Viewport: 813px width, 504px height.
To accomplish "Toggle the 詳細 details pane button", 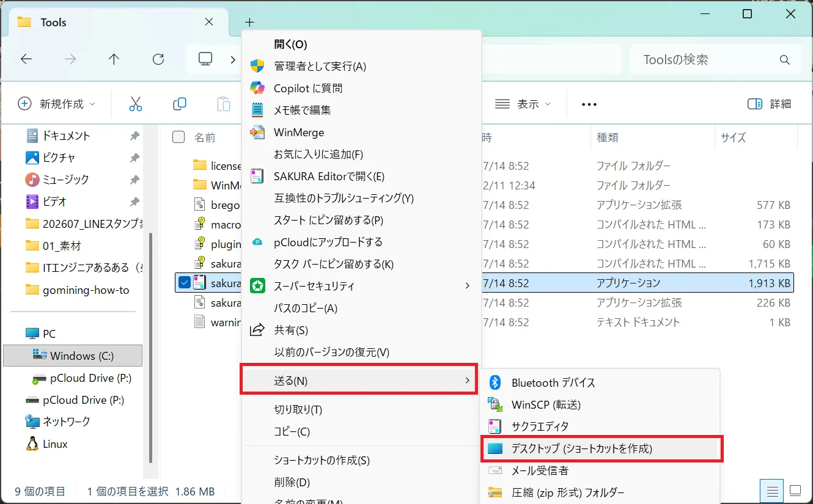I will pyautogui.click(x=770, y=104).
